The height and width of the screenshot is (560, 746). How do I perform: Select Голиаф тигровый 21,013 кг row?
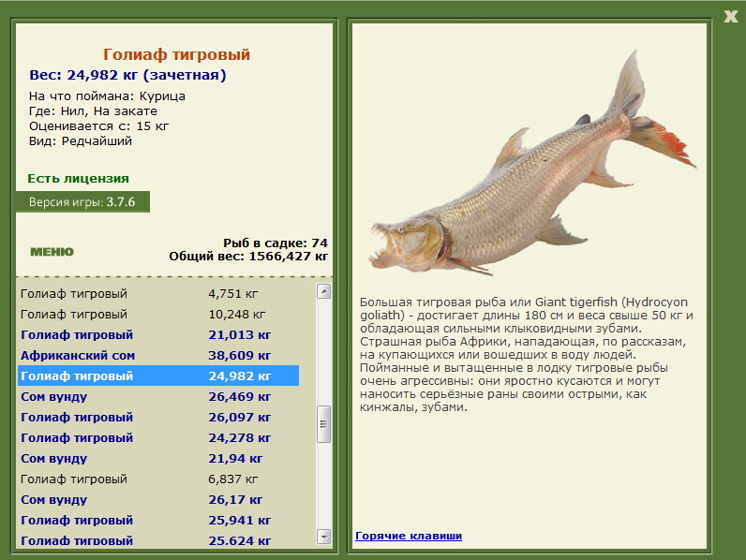158,334
